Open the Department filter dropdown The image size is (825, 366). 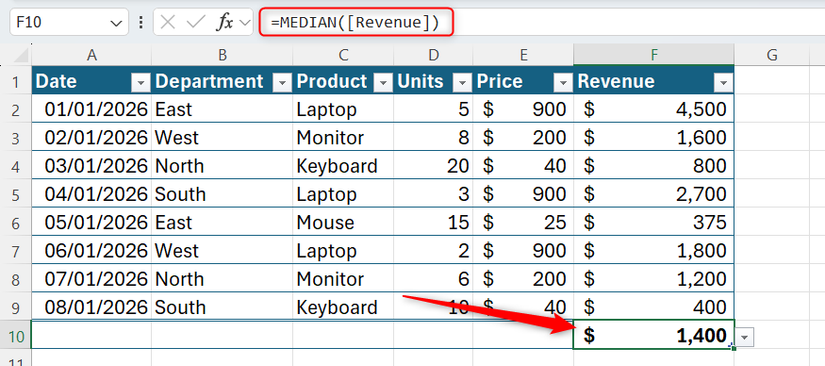click(283, 83)
